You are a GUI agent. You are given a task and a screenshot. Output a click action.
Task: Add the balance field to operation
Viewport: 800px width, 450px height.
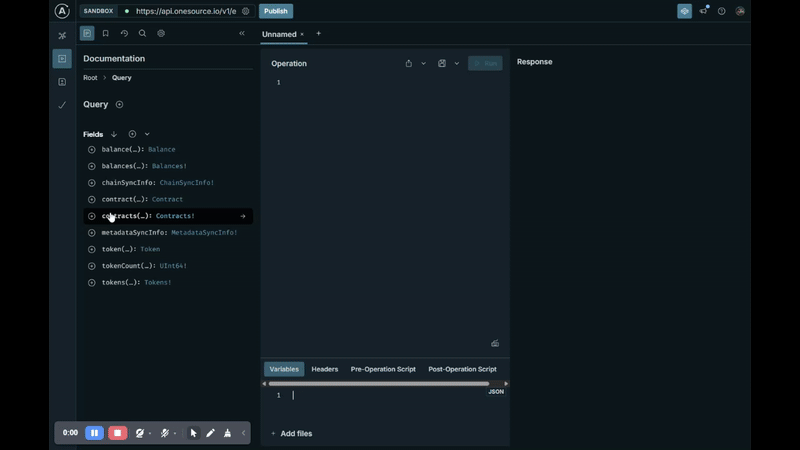(x=91, y=149)
